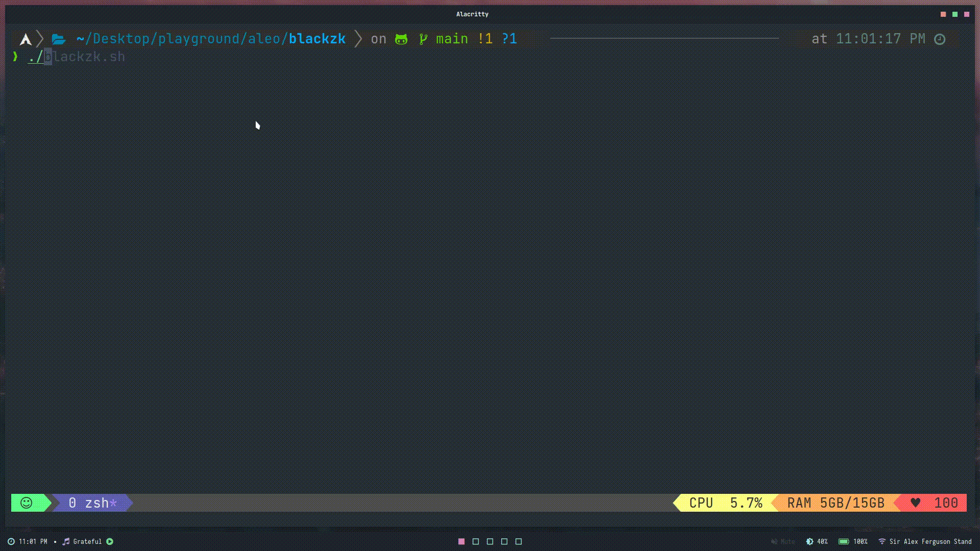The width and height of the screenshot is (980, 551).
Task: Click the battery 100% icon
Action: pyautogui.click(x=844, y=541)
